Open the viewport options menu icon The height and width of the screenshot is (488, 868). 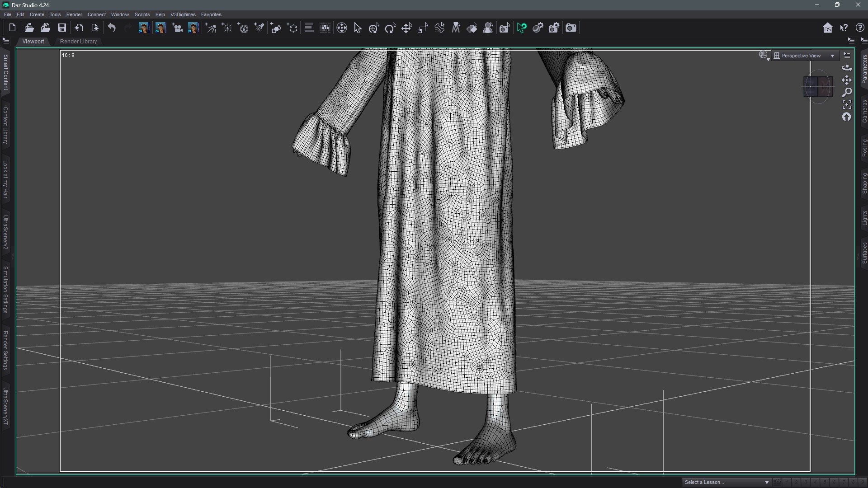click(x=847, y=56)
